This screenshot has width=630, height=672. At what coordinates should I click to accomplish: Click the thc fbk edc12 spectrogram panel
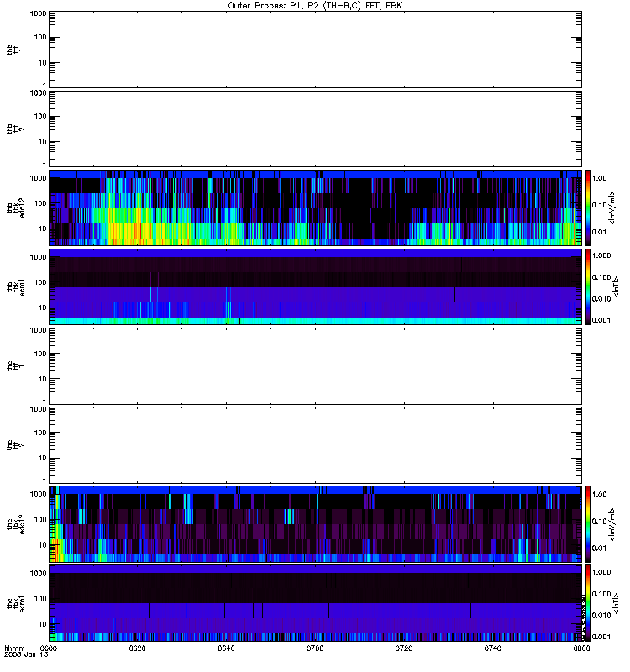316,523
